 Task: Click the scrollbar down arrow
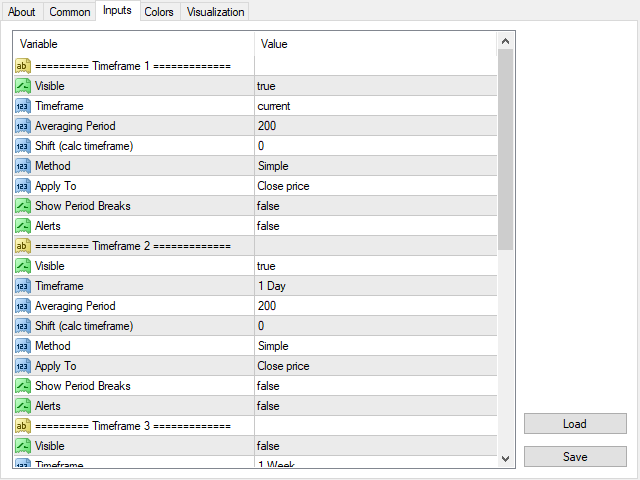tap(505, 459)
